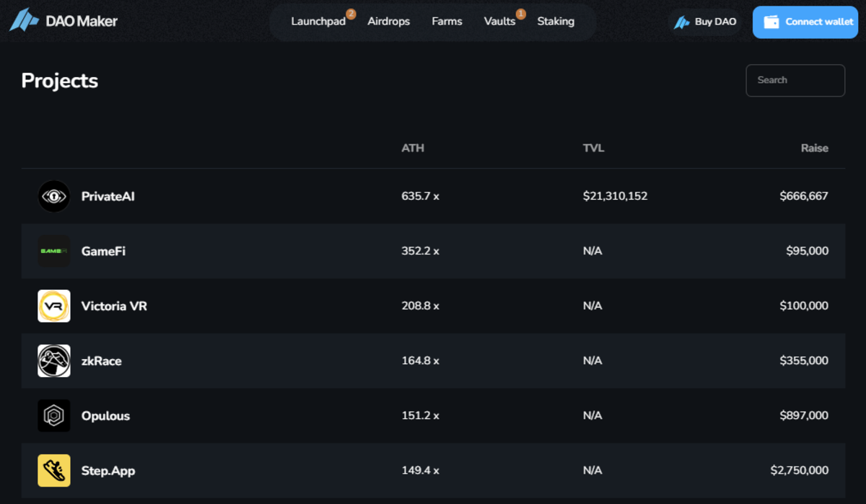Navigate to Farms section
This screenshot has height=504, width=866.
(x=447, y=22)
